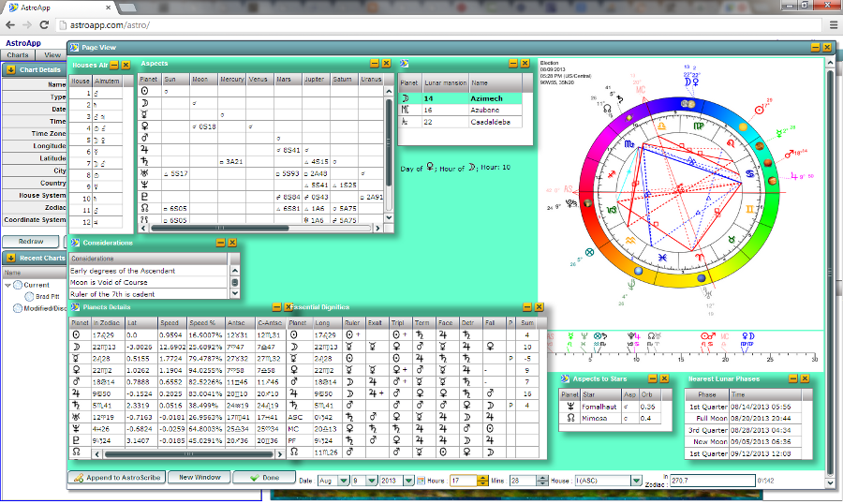Viewport: 843px width, 504px height.
Task: Open the month dropdown showing Aug
Action: [344, 480]
